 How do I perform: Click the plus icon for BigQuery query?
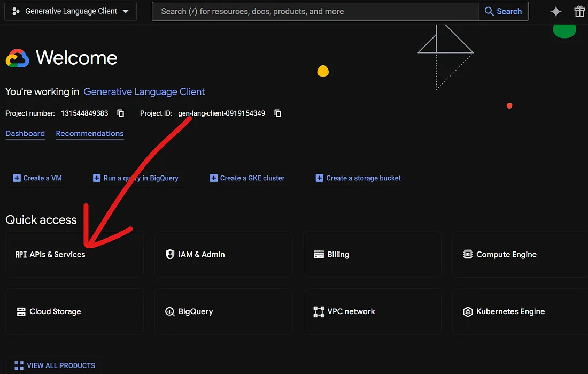click(97, 178)
